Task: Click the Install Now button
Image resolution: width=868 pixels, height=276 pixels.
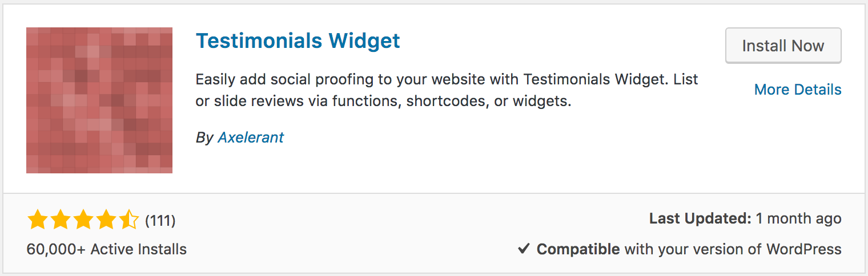Action: pyautogui.click(x=783, y=46)
